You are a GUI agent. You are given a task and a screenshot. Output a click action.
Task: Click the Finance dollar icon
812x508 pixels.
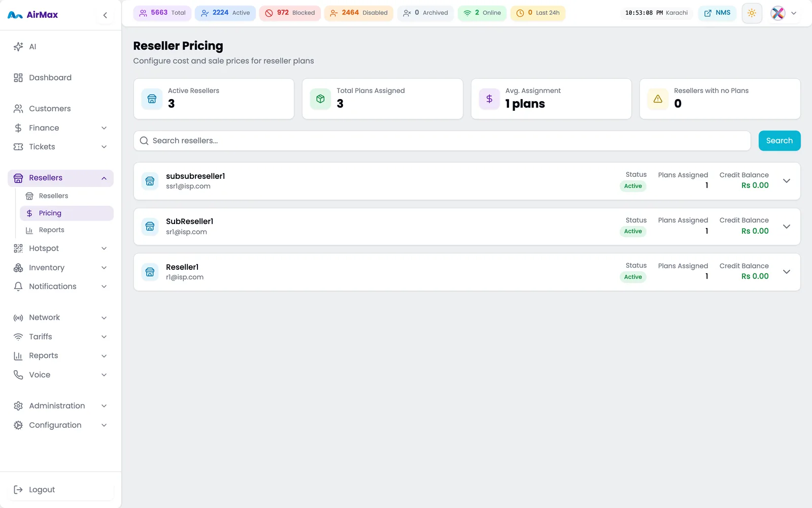click(18, 128)
